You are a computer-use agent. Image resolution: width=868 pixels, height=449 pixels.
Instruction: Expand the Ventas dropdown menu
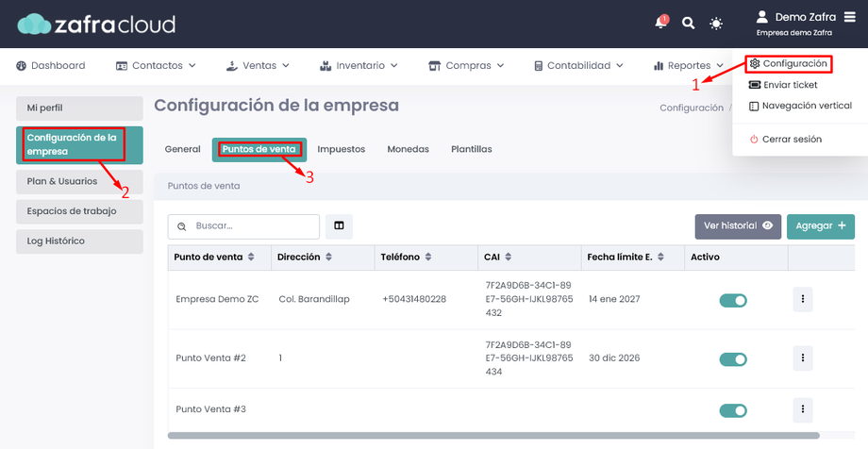click(x=258, y=66)
